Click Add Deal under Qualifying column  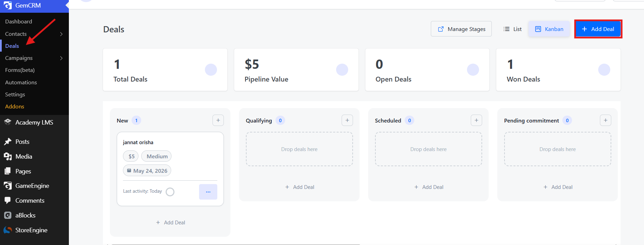(300, 187)
